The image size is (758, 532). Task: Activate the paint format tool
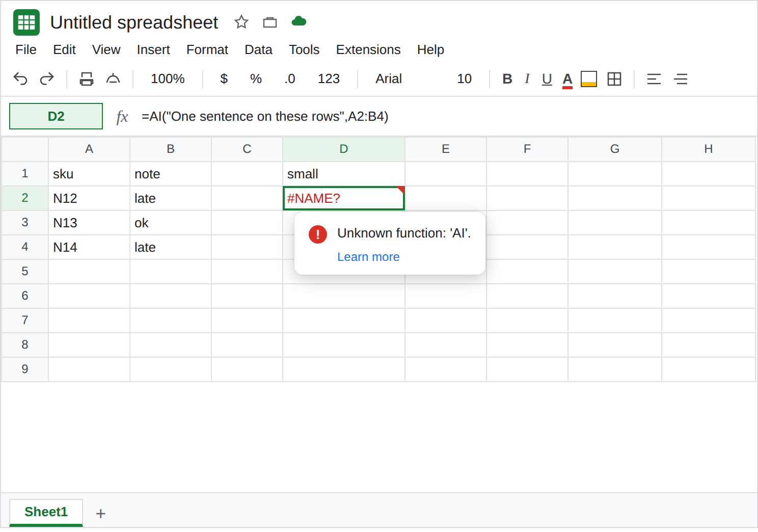(113, 79)
